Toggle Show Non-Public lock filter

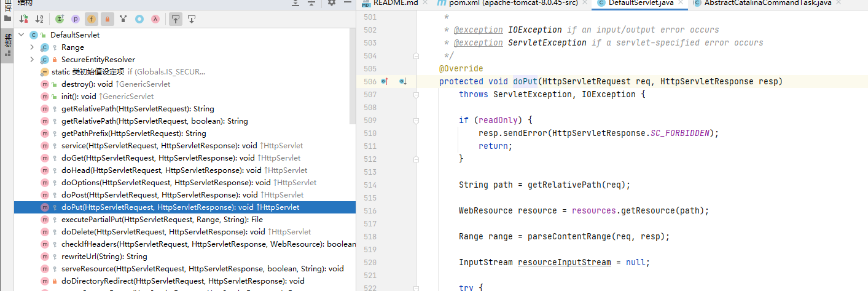[x=108, y=19]
